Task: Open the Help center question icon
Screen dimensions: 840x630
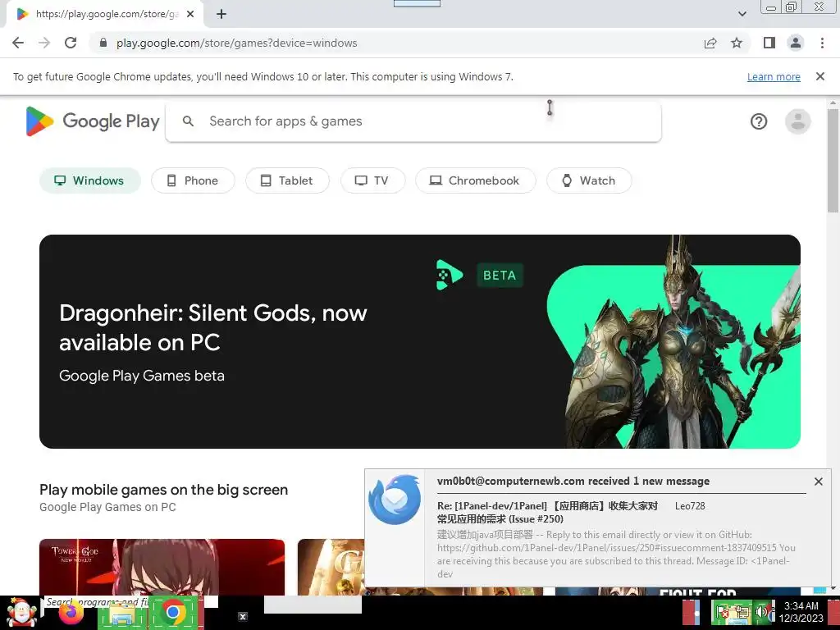Action: 759,121
